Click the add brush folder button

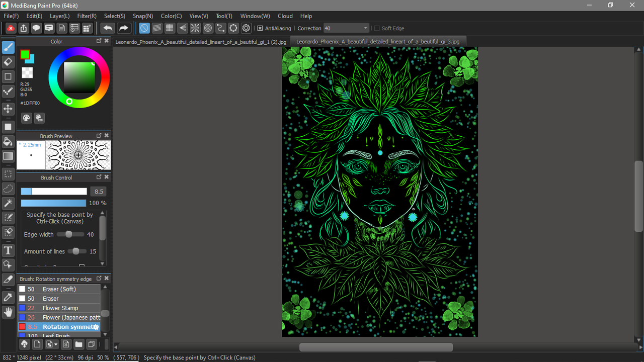coord(78,344)
